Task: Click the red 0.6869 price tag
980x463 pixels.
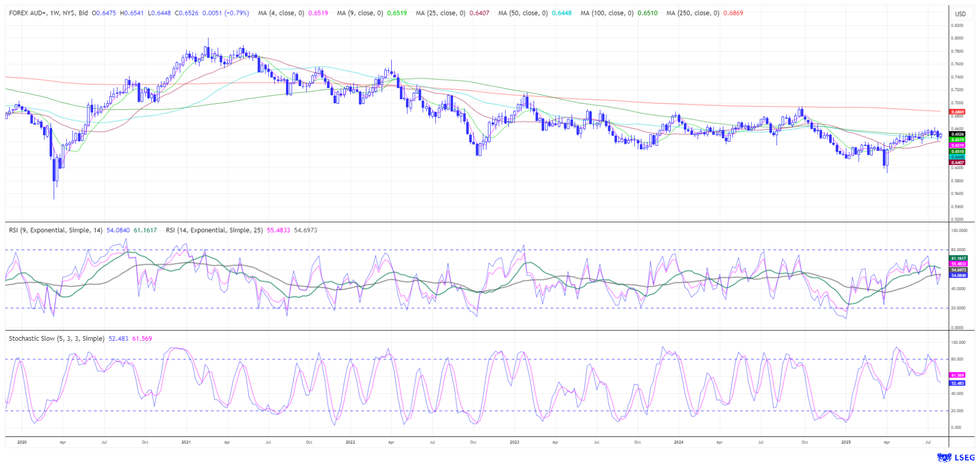Action: [957, 112]
